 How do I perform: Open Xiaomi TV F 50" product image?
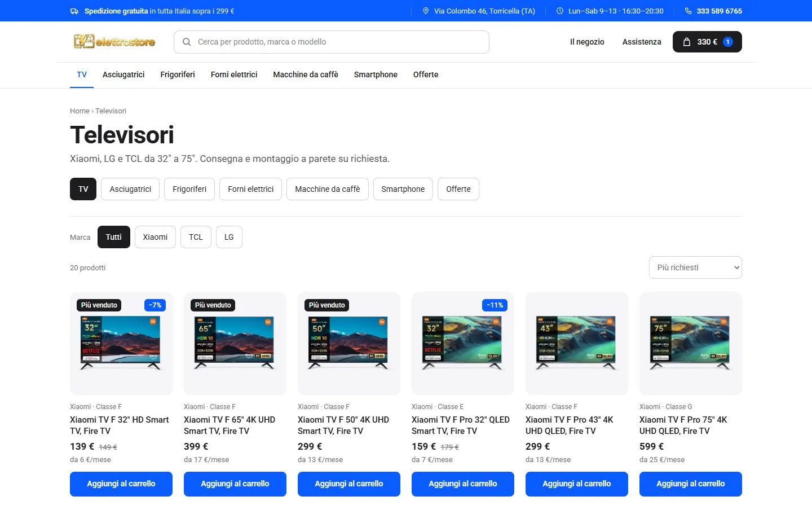(349, 344)
